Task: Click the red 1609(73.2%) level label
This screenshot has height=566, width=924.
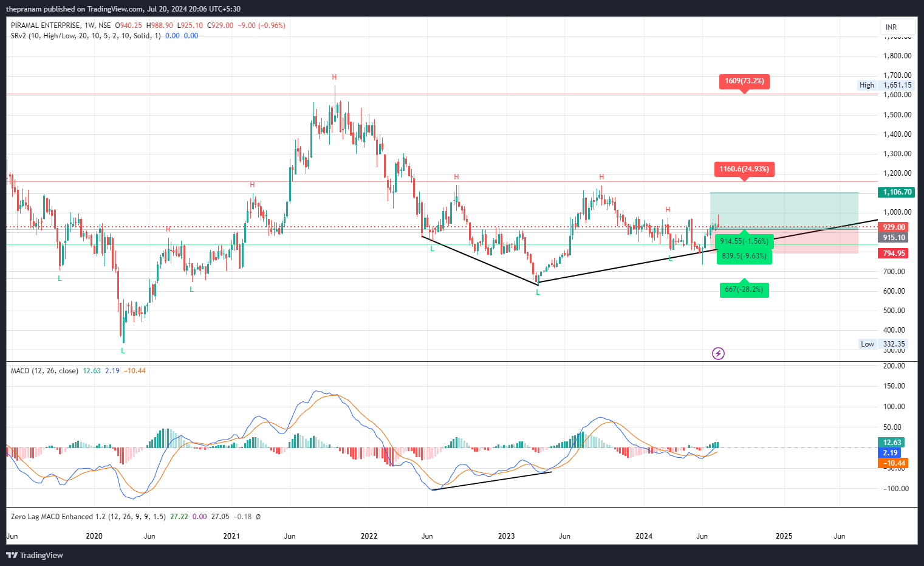Action: [744, 81]
